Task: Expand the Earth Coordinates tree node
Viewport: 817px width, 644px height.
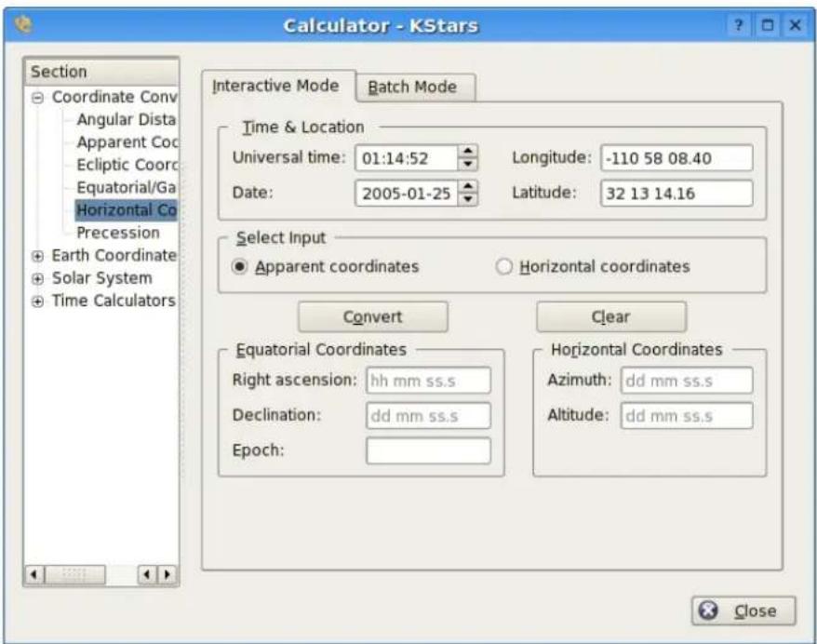Action: click(37, 256)
